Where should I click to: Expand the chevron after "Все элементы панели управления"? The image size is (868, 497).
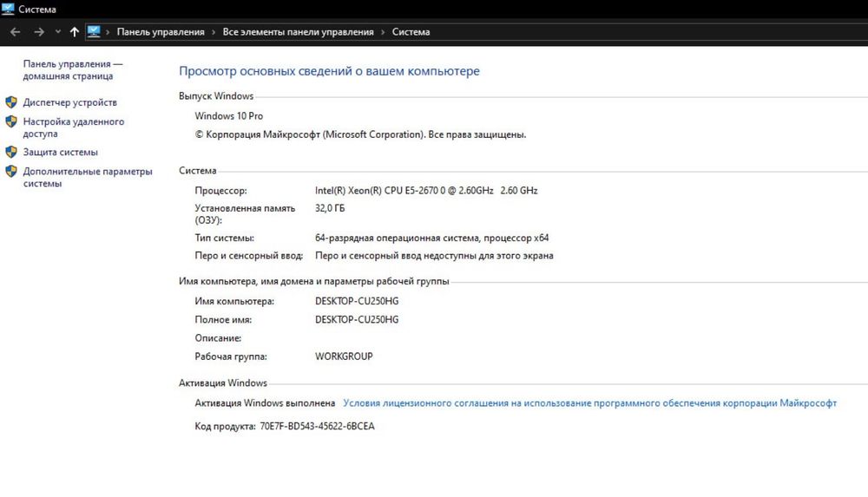[x=383, y=32]
